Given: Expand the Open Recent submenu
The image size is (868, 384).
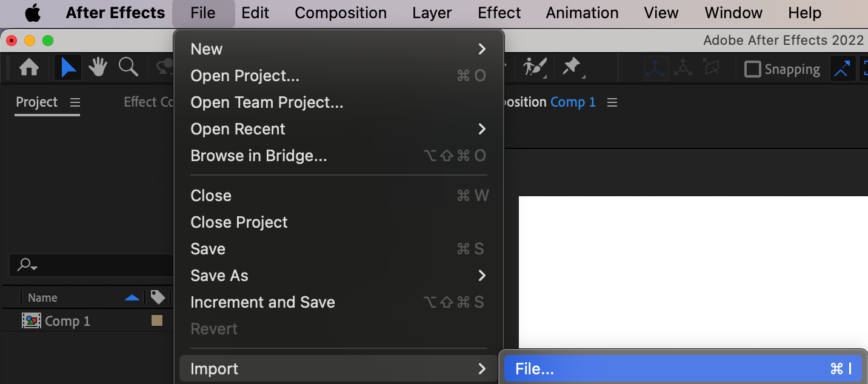Looking at the screenshot, I should [482, 129].
